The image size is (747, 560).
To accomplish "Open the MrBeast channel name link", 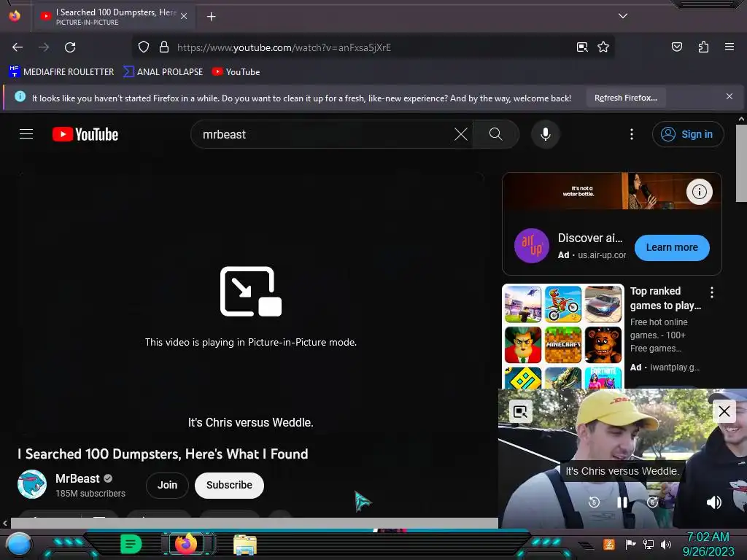I will [x=77, y=478].
